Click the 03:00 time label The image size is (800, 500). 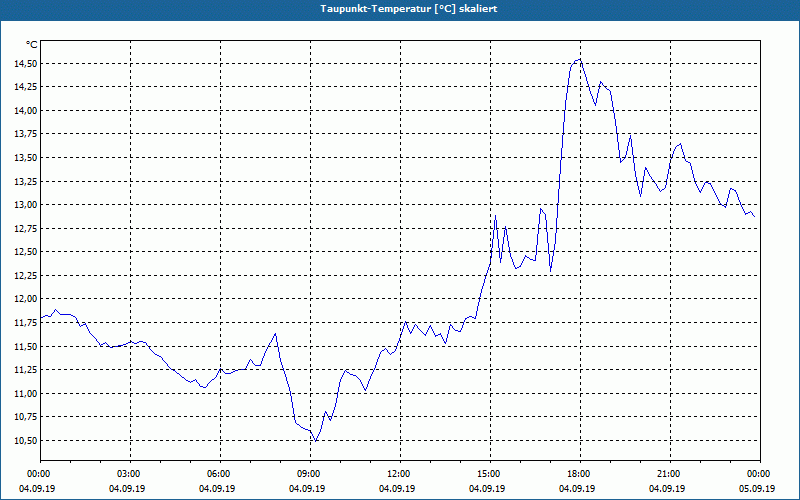(131, 474)
